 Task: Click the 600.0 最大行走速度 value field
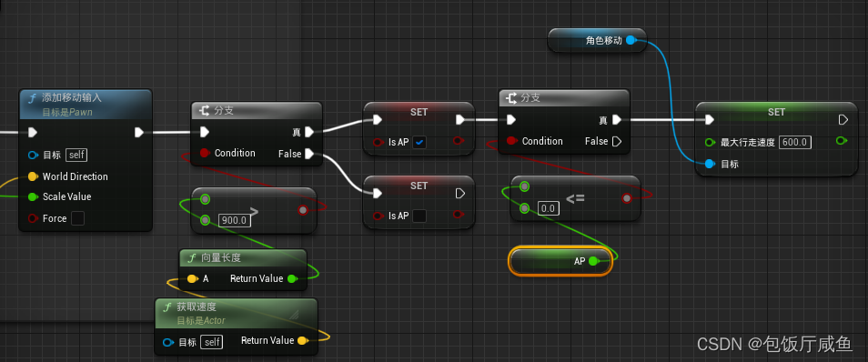click(x=795, y=142)
